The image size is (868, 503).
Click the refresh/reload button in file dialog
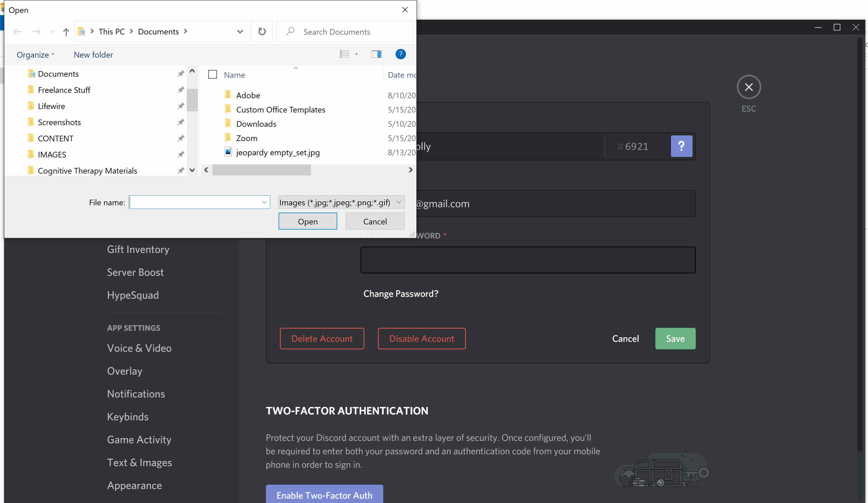[x=262, y=31]
